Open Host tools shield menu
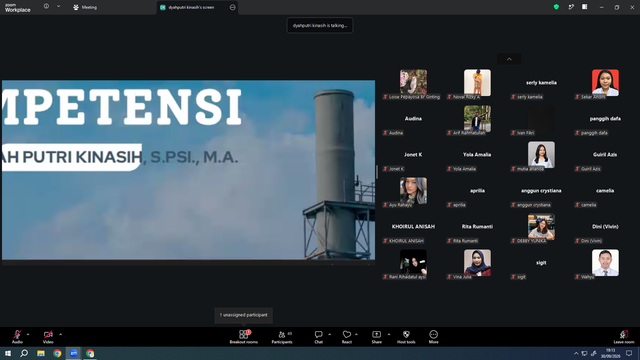 (x=406, y=337)
